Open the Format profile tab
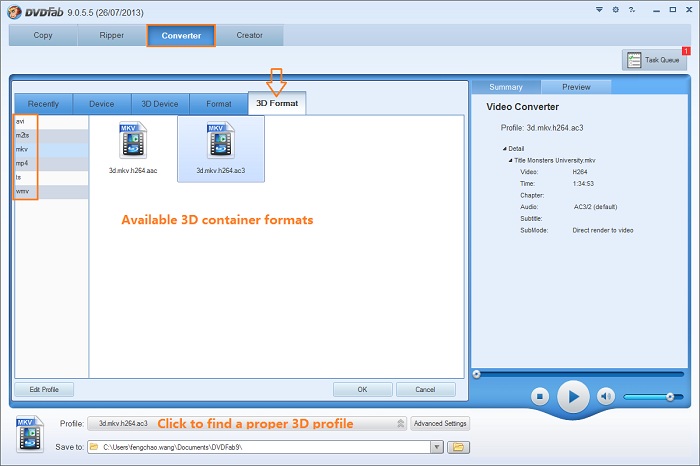 (219, 104)
